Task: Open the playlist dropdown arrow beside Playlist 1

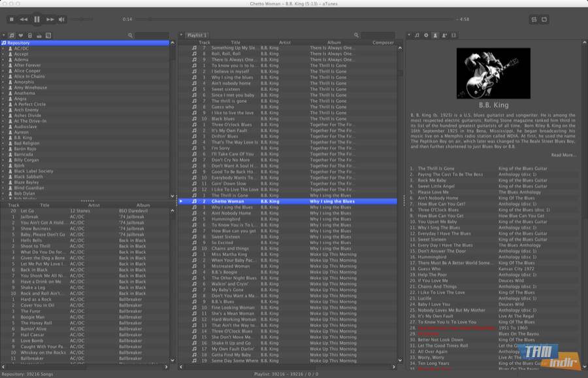Action: pos(181,35)
